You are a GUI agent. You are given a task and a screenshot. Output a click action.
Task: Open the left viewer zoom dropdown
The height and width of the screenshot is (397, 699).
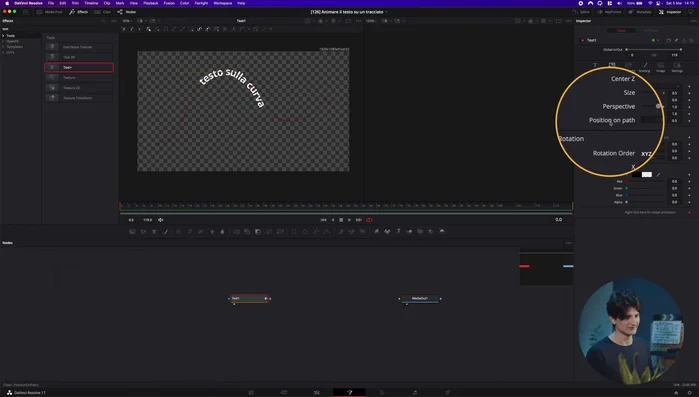click(127, 21)
